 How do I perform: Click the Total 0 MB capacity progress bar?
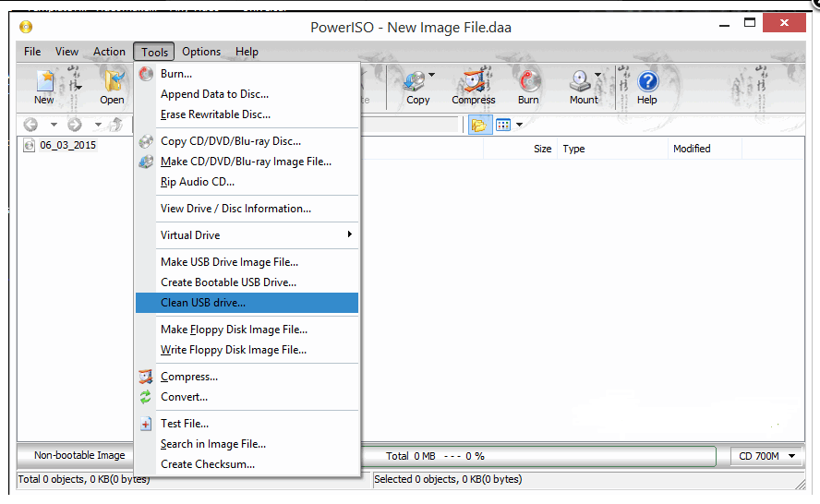click(x=538, y=456)
